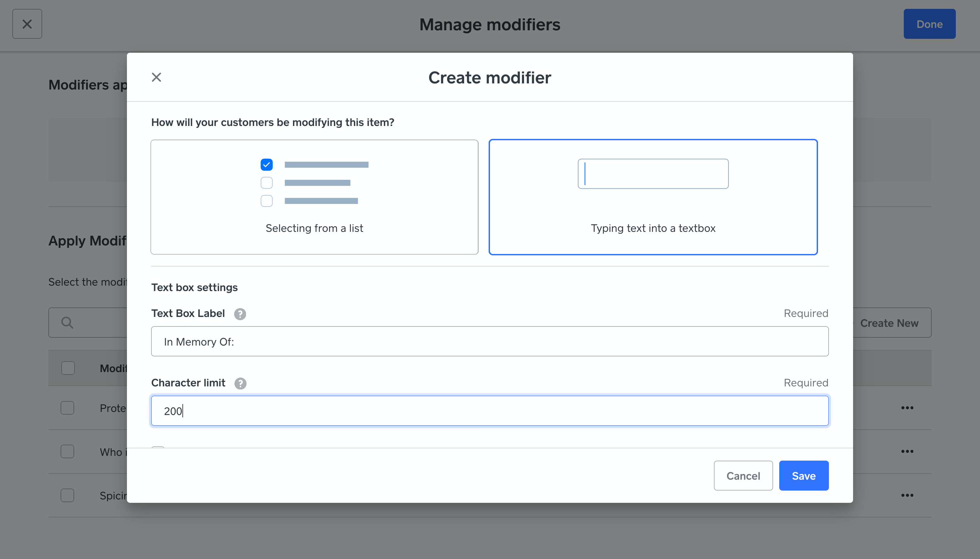The height and width of the screenshot is (559, 980).
Task: Choose the Selecting from a list option
Action: [314, 197]
